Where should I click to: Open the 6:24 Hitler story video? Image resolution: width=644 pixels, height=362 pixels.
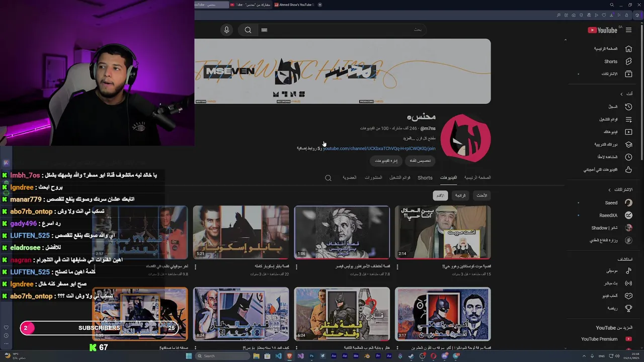tap(342, 314)
